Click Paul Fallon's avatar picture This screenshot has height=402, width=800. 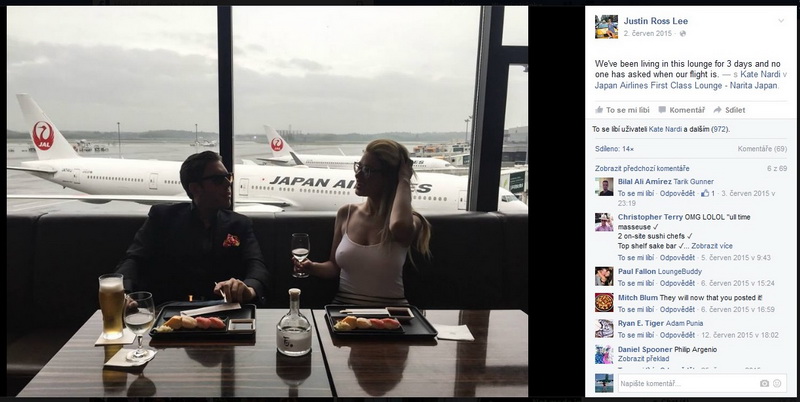tap(604, 276)
